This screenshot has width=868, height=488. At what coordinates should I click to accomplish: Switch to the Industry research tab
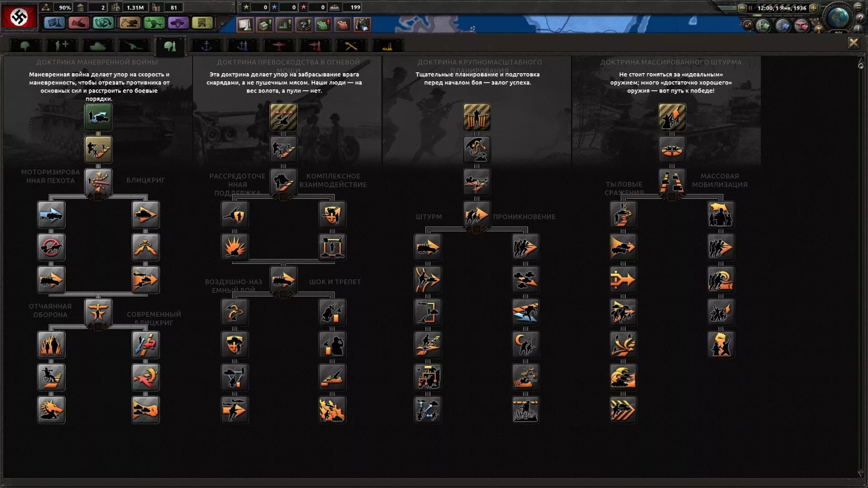click(387, 46)
